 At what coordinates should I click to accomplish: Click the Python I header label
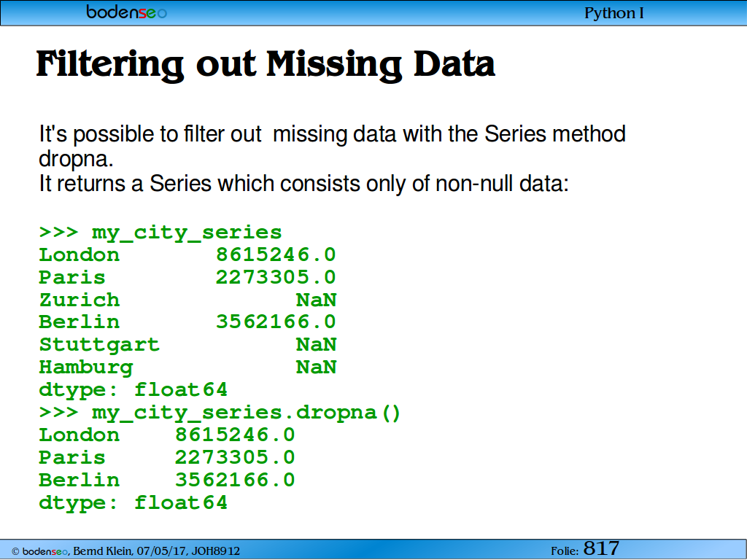pyautogui.click(x=614, y=13)
